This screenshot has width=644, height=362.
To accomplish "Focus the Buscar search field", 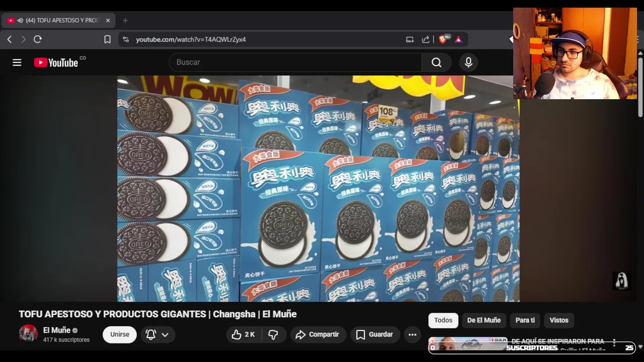I will pos(295,62).
